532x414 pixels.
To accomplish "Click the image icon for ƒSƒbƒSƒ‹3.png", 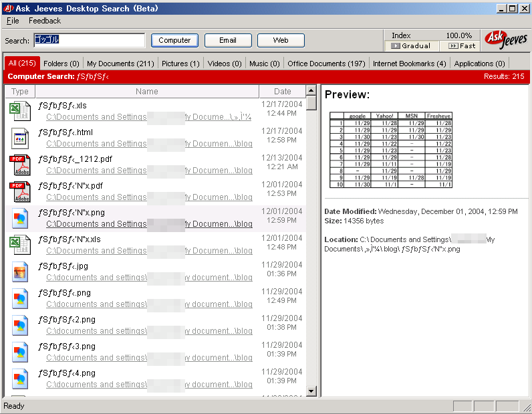I will [x=20, y=352].
